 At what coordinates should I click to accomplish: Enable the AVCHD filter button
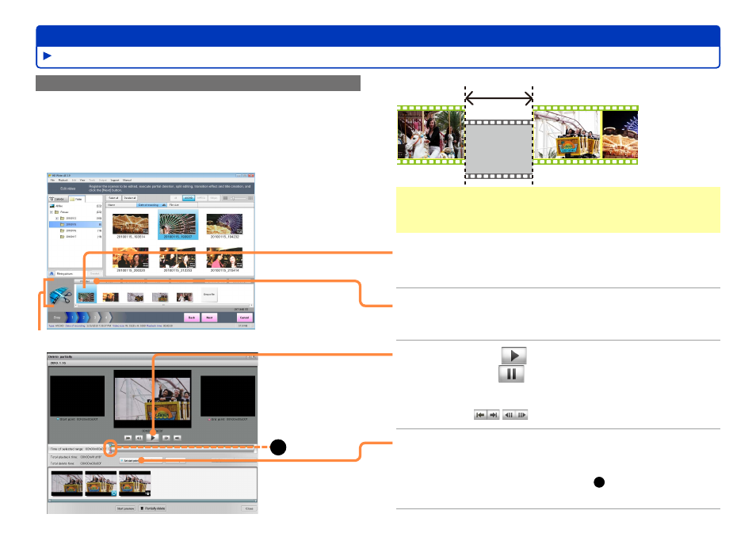[x=189, y=198]
